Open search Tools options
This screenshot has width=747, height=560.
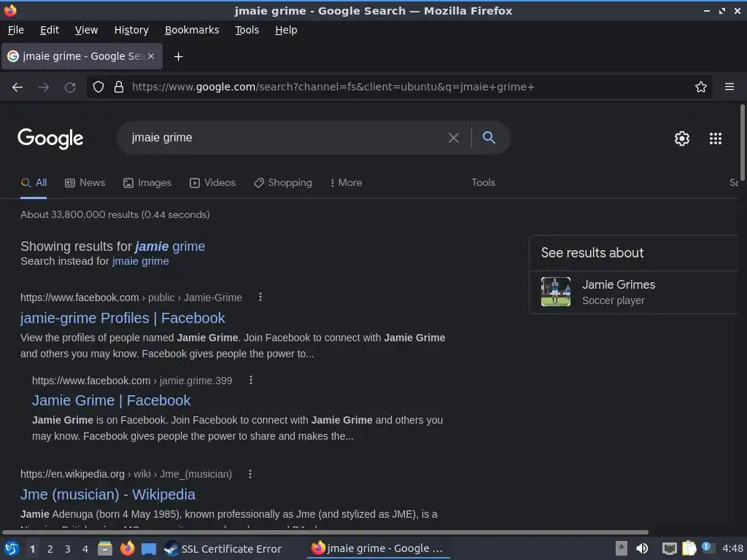point(483,183)
